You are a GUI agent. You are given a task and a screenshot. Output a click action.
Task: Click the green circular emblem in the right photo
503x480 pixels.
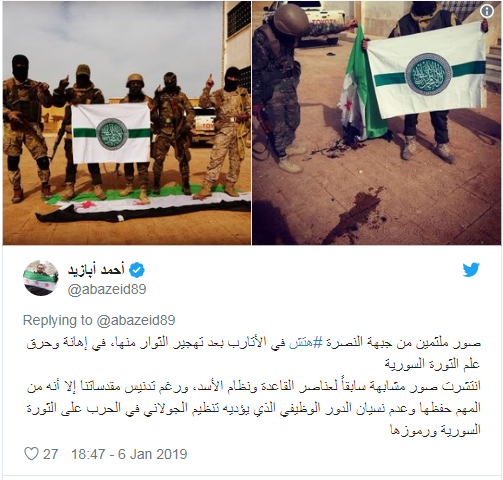tap(429, 75)
